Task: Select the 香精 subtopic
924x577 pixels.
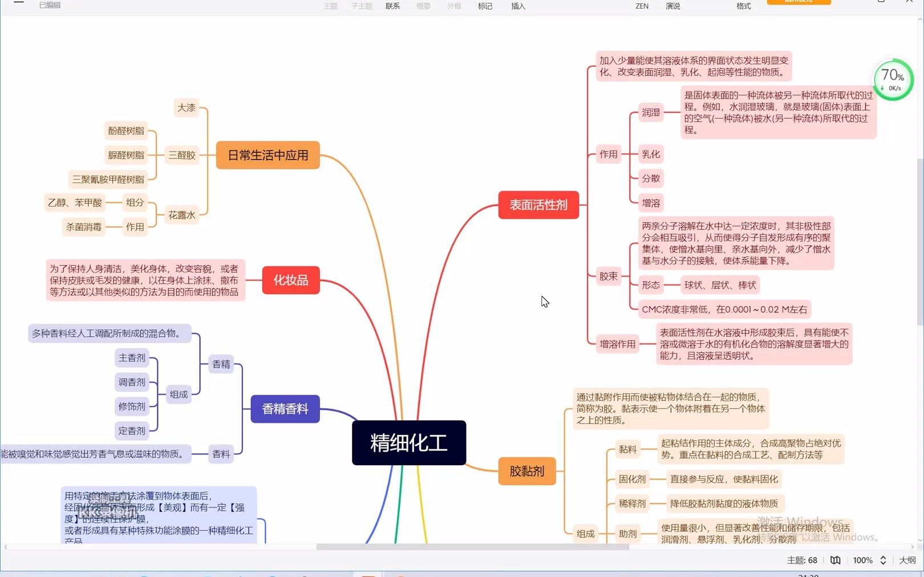Action: tap(221, 364)
